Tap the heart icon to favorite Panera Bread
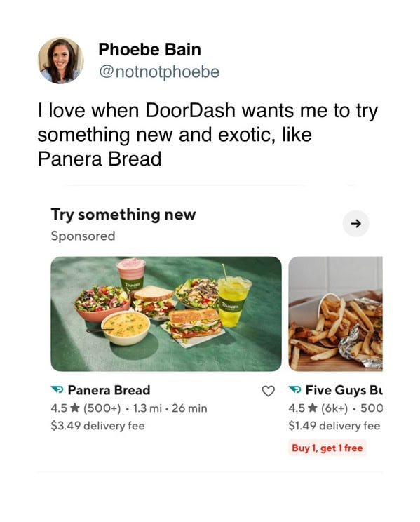 pyautogui.click(x=269, y=391)
